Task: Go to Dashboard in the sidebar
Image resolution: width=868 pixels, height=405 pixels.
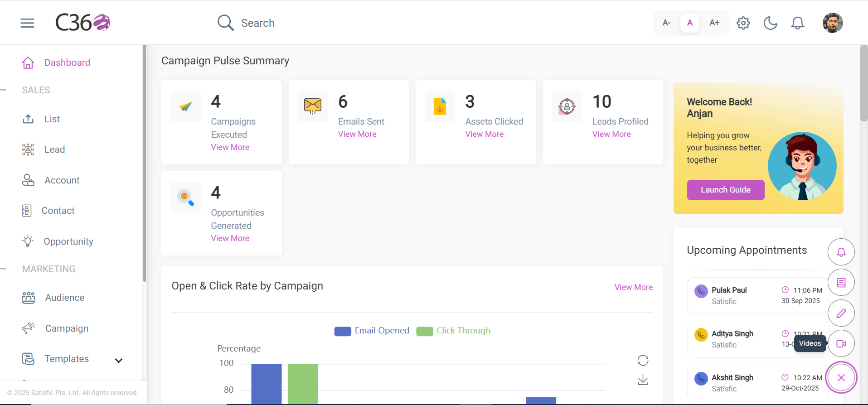Action: [x=67, y=63]
